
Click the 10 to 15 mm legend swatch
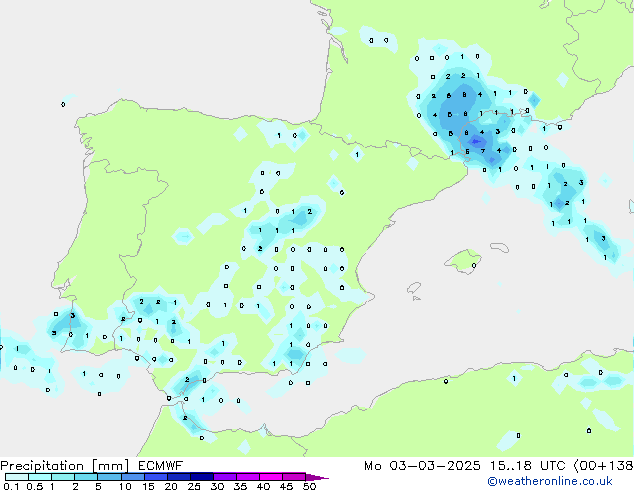(x=132, y=477)
